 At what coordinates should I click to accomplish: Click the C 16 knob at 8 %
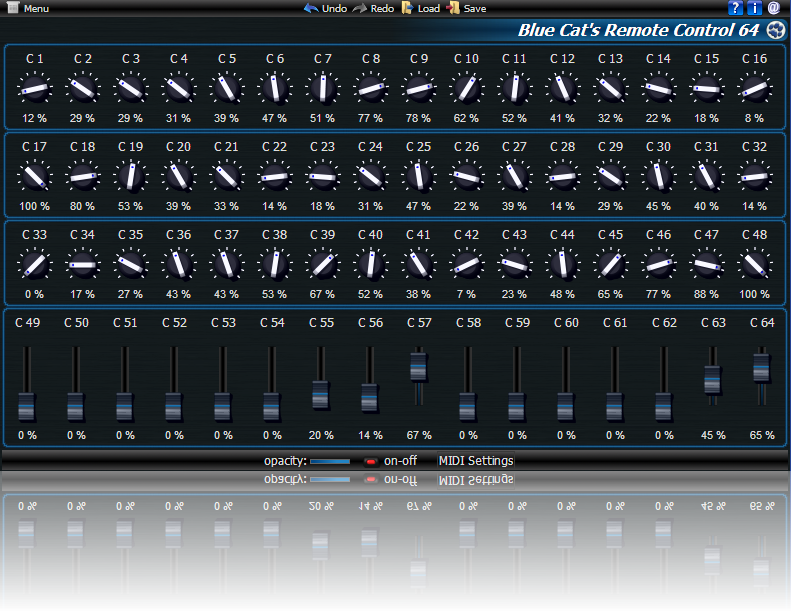[755, 89]
